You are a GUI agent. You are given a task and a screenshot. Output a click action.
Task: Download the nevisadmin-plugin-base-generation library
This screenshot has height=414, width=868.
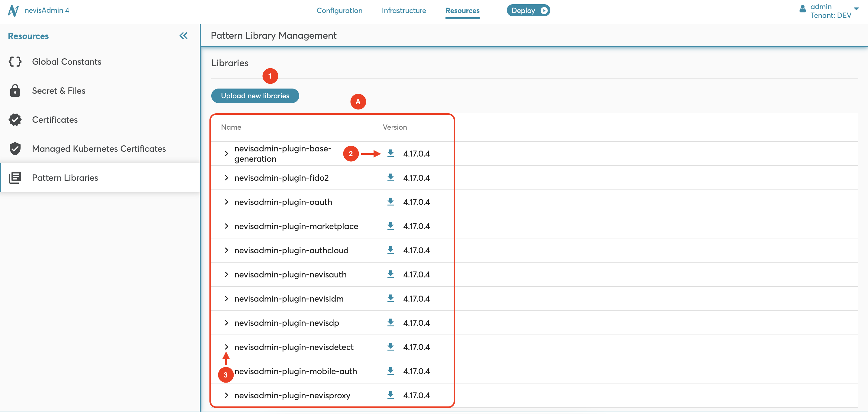[390, 154]
